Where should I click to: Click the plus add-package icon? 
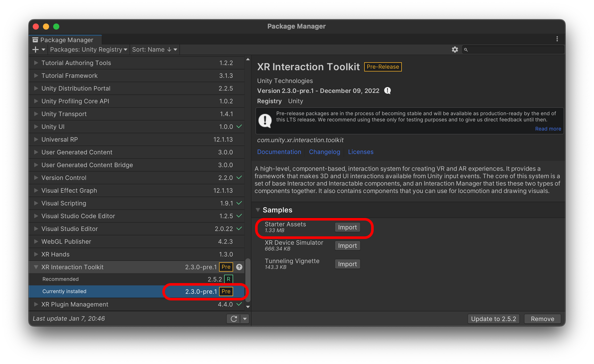coord(36,50)
